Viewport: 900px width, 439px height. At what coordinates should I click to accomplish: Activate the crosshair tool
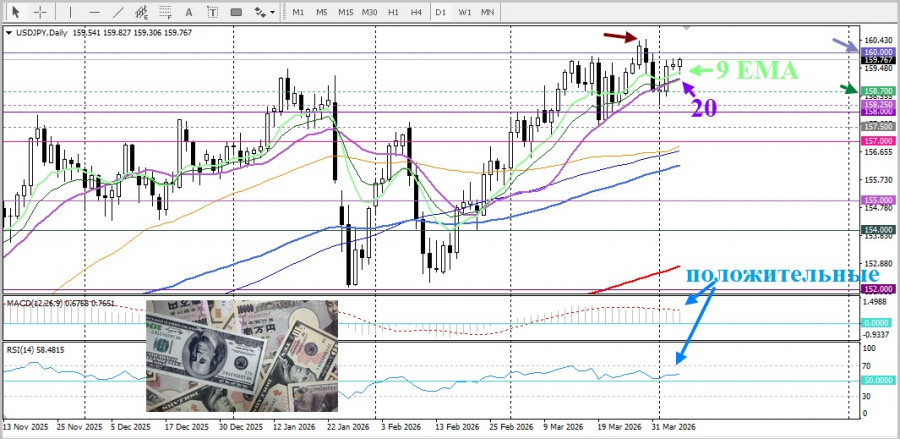point(40,12)
